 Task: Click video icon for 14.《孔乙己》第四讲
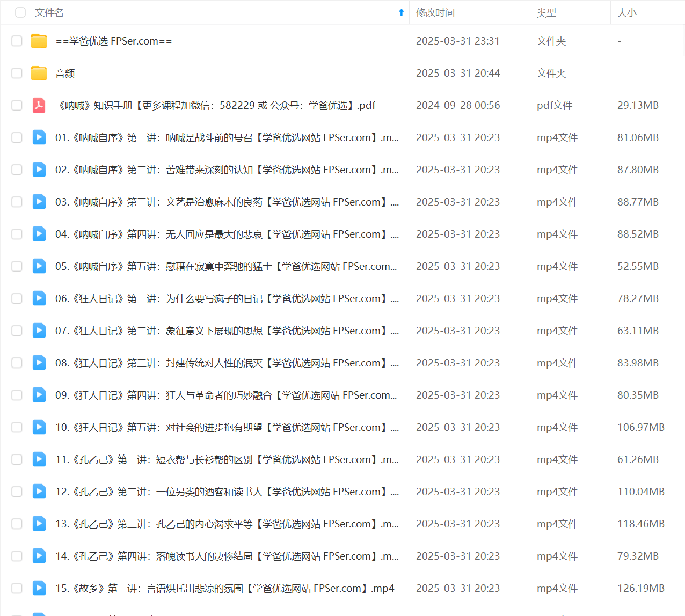(x=39, y=556)
